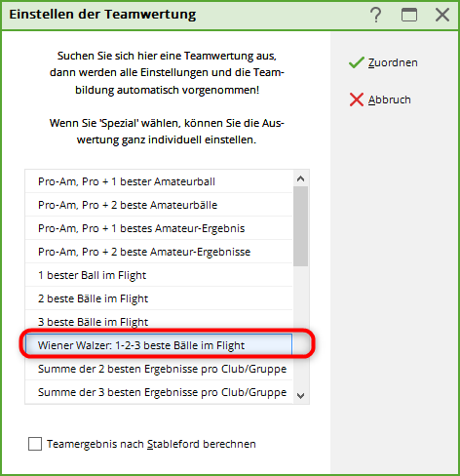Enable Teamergebnis nach Stableford berechnen checkbox

pyautogui.click(x=35, y=444)
